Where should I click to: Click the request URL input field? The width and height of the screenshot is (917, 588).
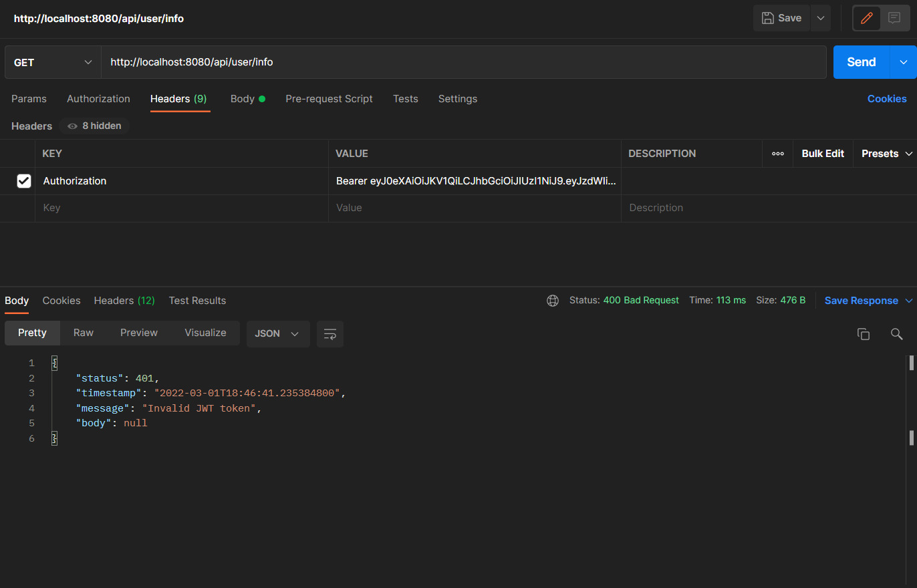[464, 62]
